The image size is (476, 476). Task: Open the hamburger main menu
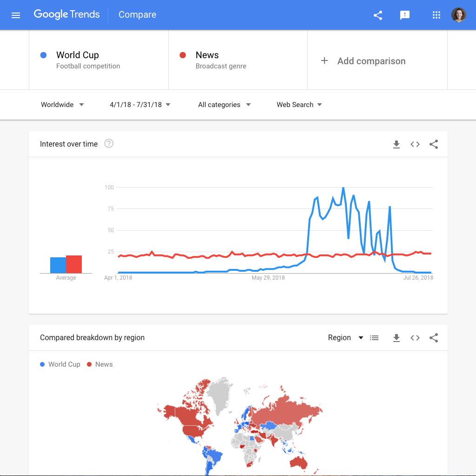[x=16, y=15]
